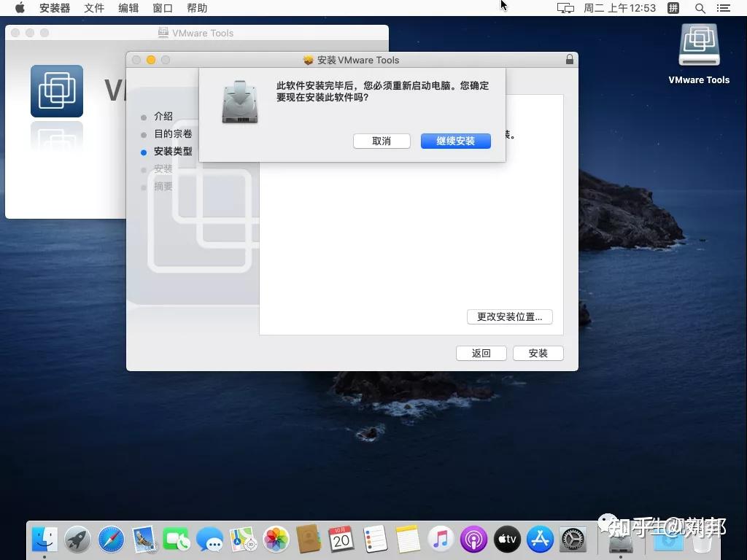Open Maps from the Dock

(242, 539)
